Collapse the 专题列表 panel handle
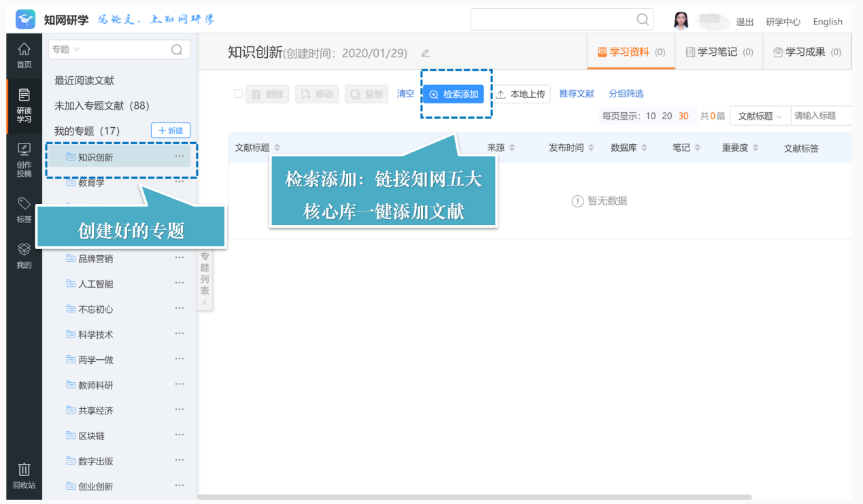Image resolution: width=863 pixels, height=504 pixels. pyautogui.click(x=205, y=279)
